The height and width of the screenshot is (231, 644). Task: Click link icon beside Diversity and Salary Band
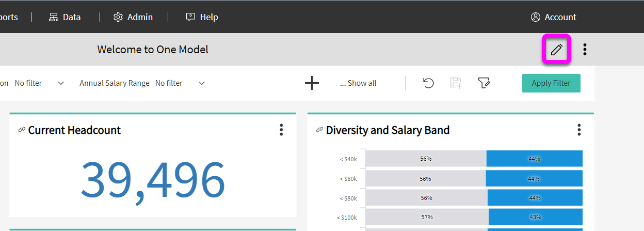319,130
